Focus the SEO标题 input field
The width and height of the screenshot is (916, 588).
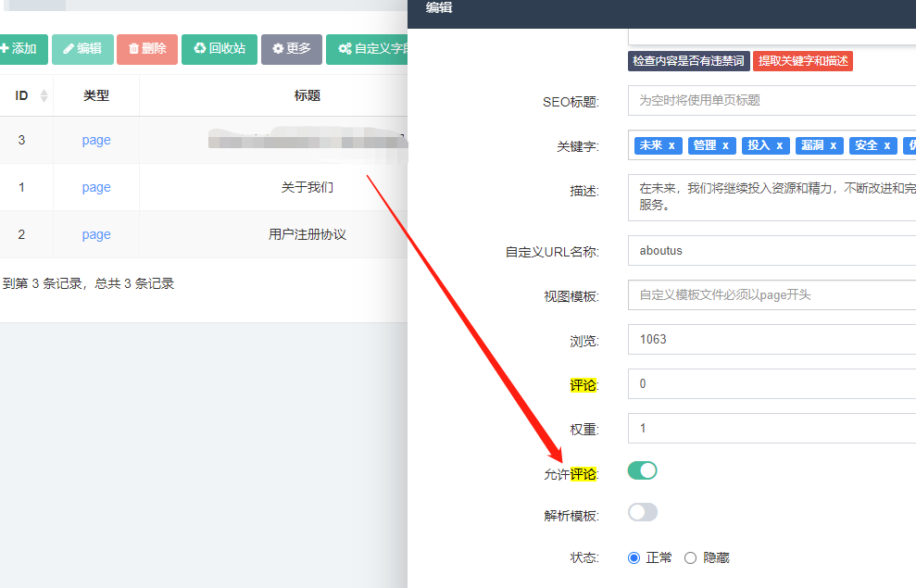pyautogui.click(x=772, y=100)
